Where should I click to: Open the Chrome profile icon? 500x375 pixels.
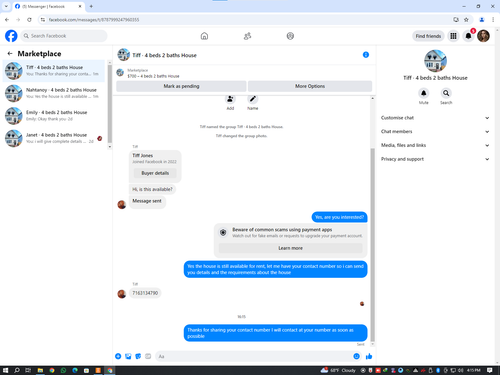coord(482,20)
